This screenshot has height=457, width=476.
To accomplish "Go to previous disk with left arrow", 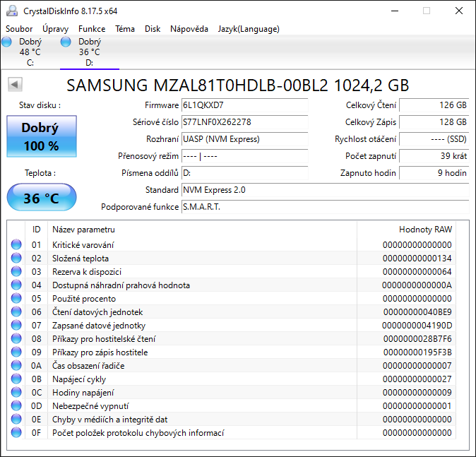I will [15, 85].
